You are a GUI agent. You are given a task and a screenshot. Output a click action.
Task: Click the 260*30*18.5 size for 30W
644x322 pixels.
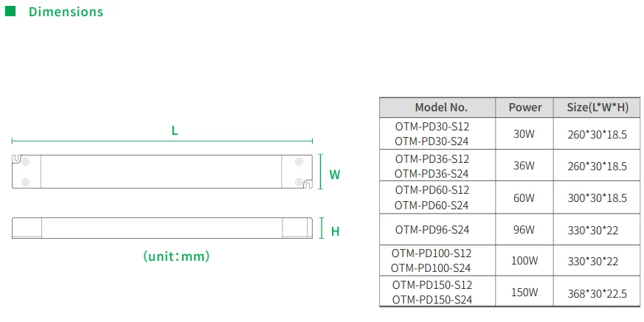tap(598, 134)
